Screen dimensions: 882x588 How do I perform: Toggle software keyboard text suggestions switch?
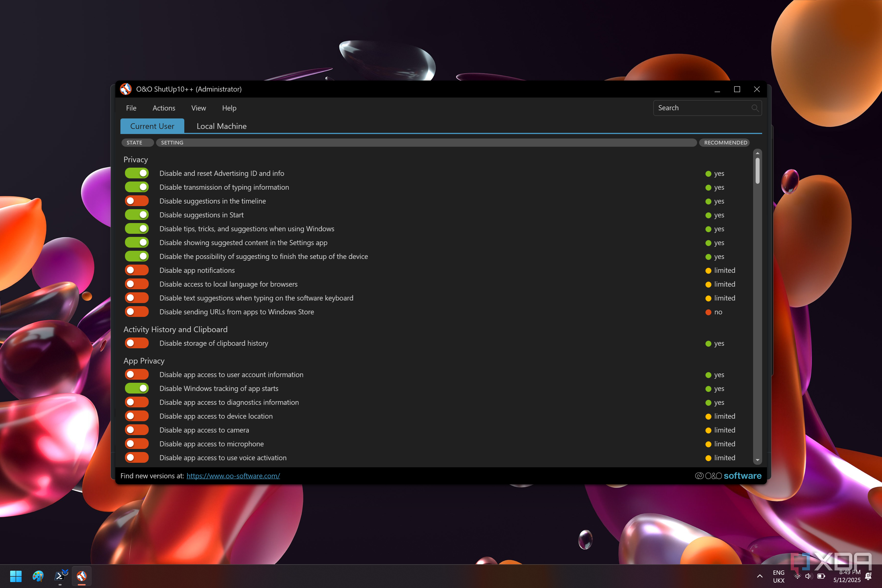pos(137,298)
